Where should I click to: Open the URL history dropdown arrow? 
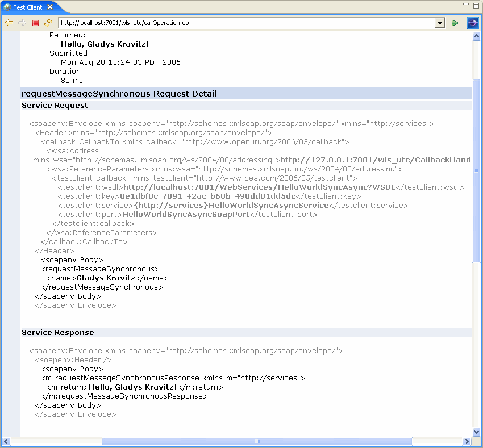click(440, 23)
